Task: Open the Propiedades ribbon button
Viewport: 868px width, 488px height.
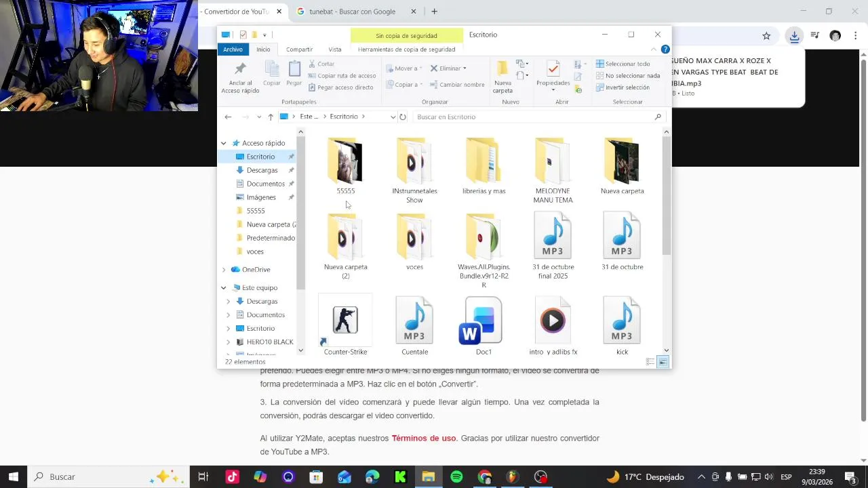Action: click(x=553, y=76)
